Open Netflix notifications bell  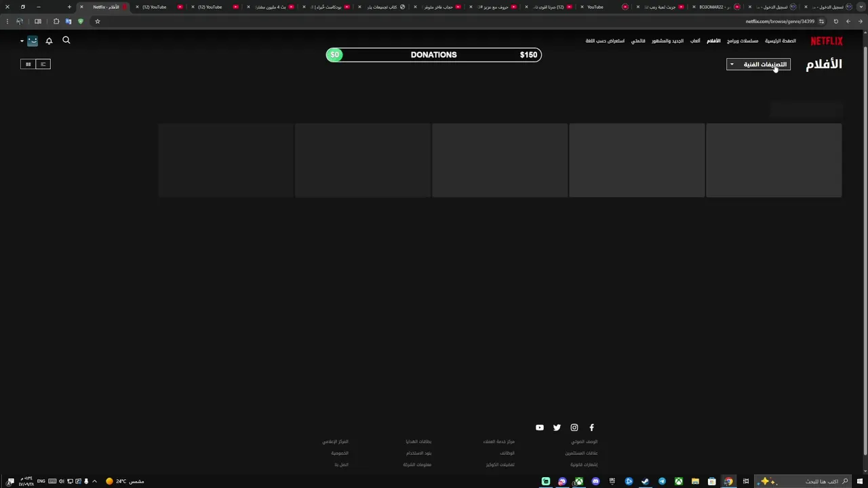(x=49, y=41)
